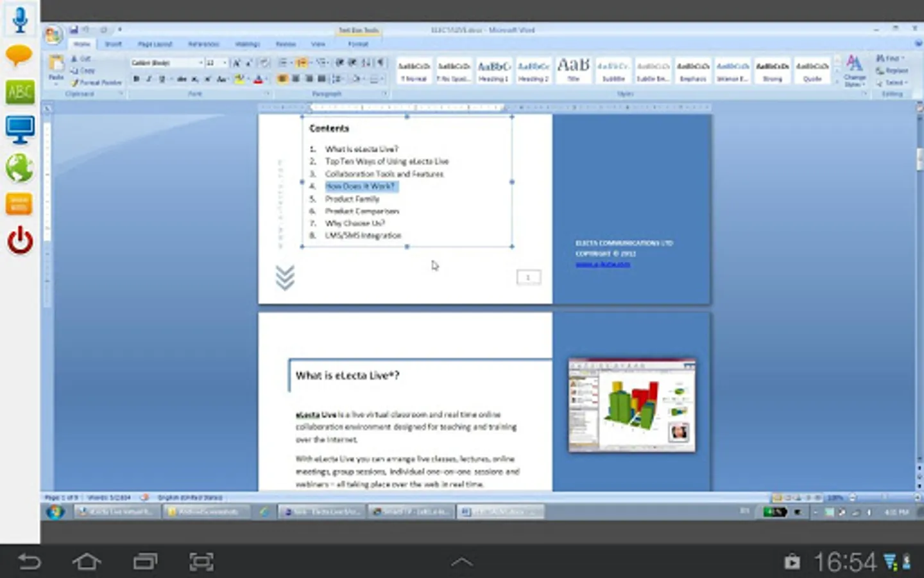The width and height of the screenshot is (924, 578).
Task: Tap the microphone icon in left sidebar
Action: pyautogui.click(x=20, y=19)
